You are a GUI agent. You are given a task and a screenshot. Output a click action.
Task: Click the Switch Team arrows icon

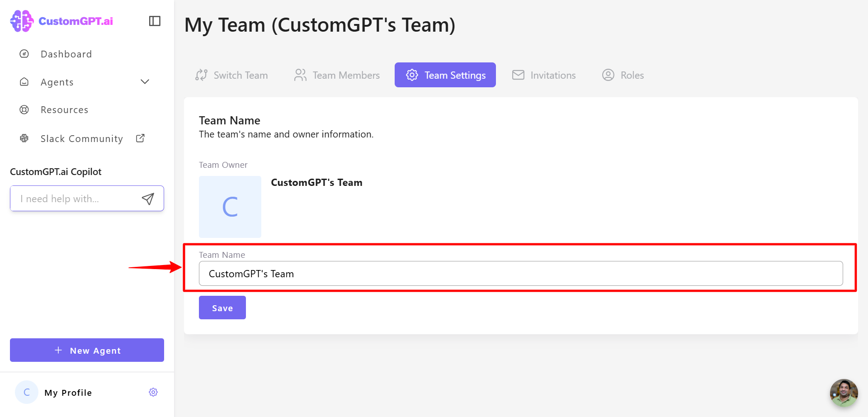(201, 75)
